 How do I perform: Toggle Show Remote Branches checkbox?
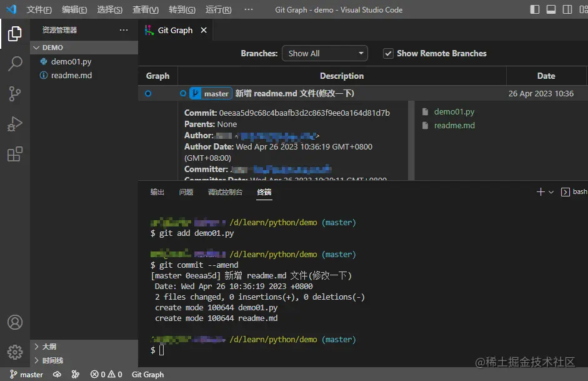tap(388, 54)
